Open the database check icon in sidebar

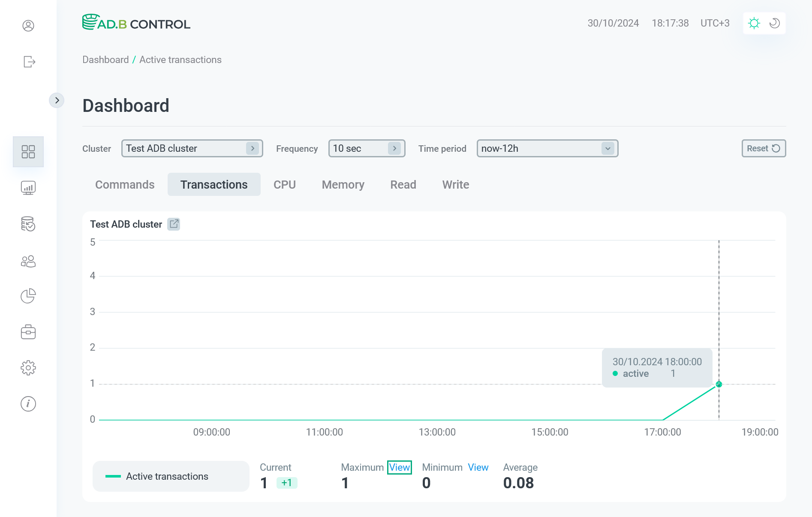pyautogui.click(x=28, y=224)
